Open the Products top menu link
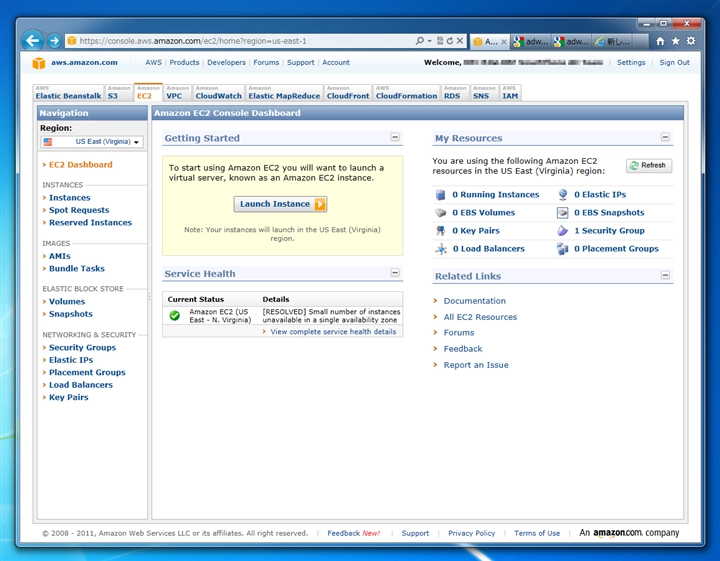Image resolution: width=720 pixels, height=561 pixels. [x=184, y=62]
